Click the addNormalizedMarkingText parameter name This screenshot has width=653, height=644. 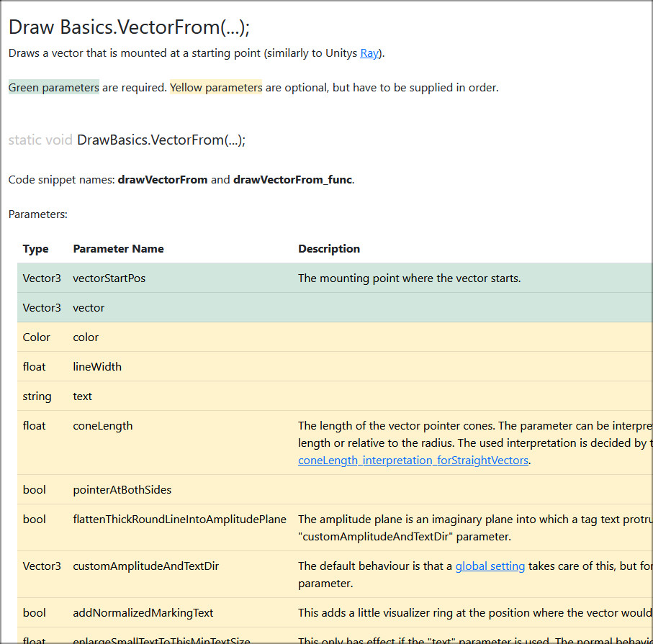click(x=143, y=613)
